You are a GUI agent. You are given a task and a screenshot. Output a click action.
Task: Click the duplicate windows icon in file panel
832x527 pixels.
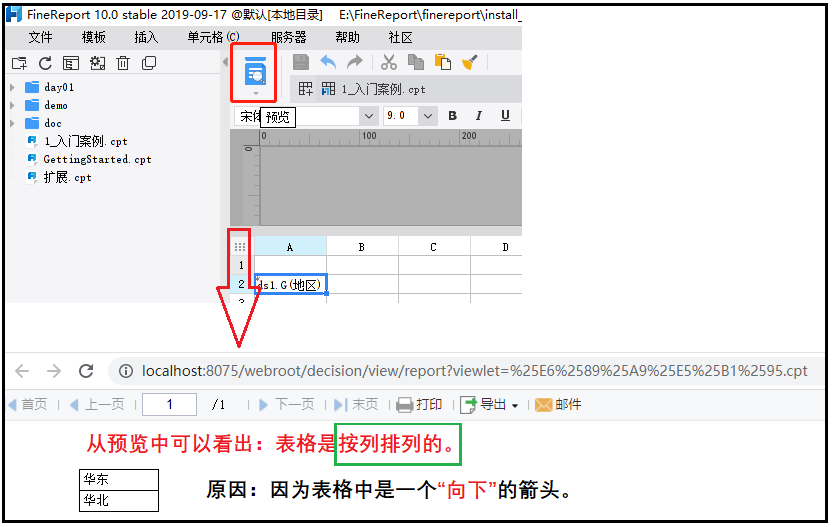point(149,63)
